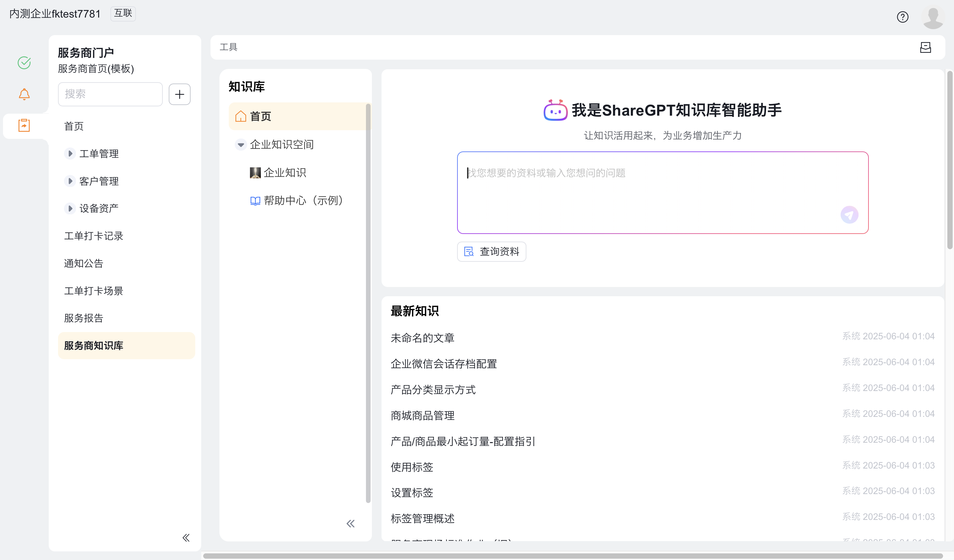Open article 企业微信会话存档配置

point(443,364)
